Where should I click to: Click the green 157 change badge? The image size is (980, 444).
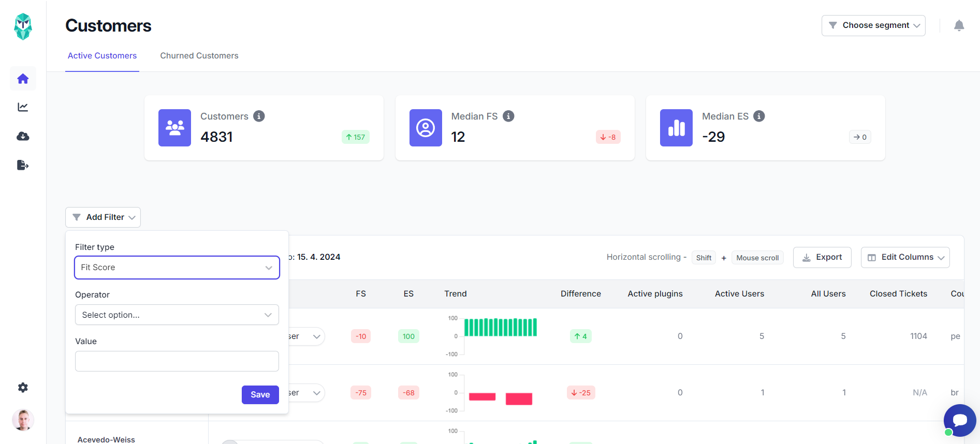click(x=356, y=137)
